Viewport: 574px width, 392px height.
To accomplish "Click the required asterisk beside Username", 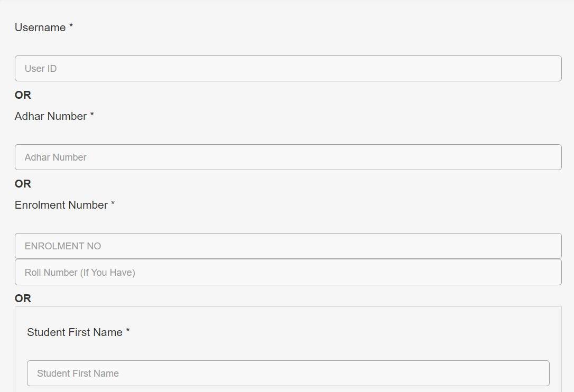I will pyautogui.click(x=71, y=26).
